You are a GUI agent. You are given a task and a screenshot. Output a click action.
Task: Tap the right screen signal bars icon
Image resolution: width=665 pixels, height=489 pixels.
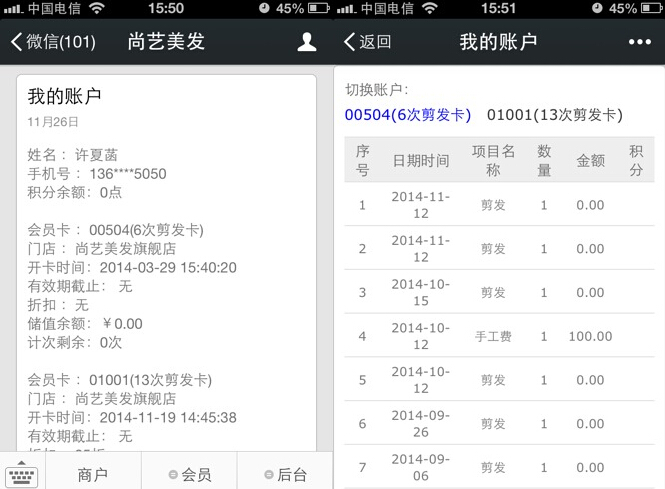coord(347,8)
